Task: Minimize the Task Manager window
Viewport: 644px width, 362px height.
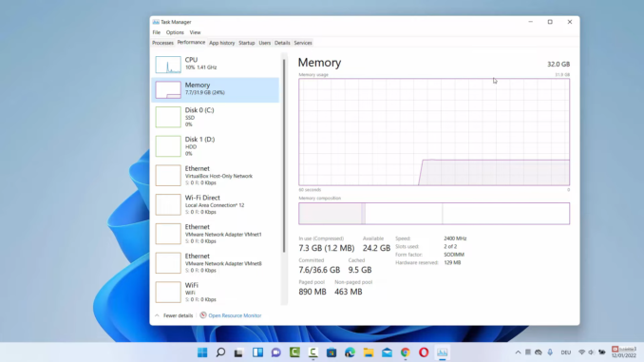Action: pyautogui.click(x=531, y=22)
